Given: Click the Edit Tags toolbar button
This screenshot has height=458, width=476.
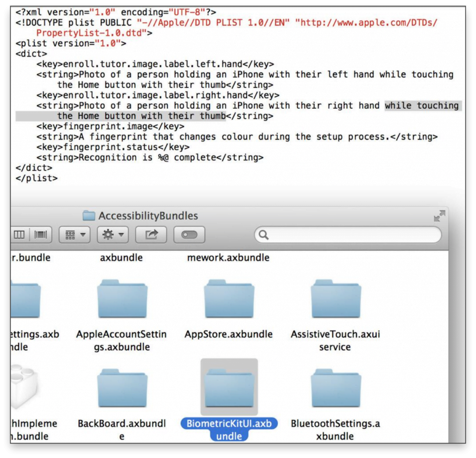Looking at the screenshot, I should click(189, 235).
